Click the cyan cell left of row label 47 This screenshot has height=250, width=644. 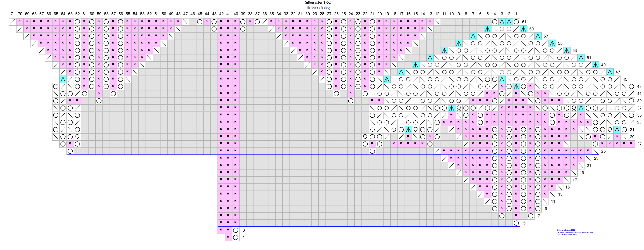(610, 72)
